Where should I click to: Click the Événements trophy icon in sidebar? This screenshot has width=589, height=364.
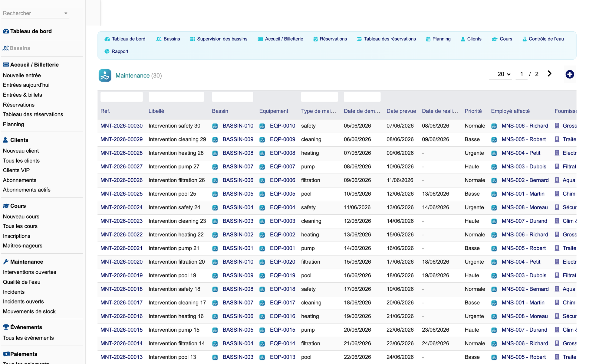[6, 327]
